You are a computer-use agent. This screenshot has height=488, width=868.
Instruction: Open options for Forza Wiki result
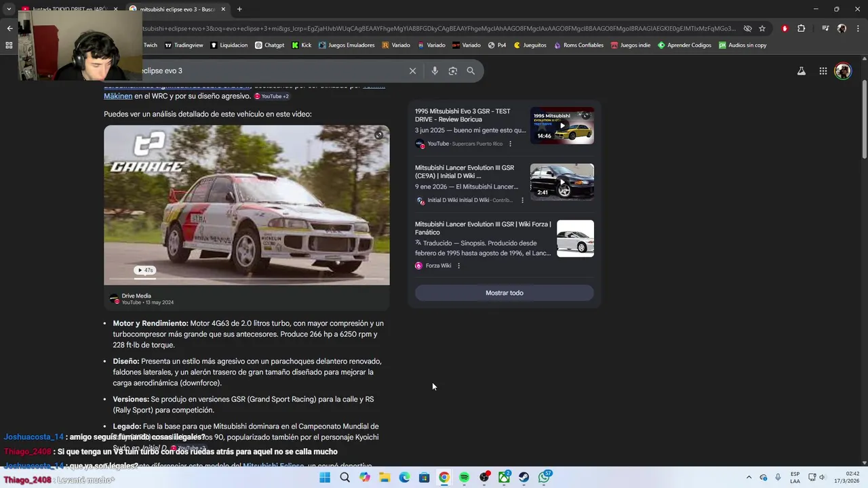(458, 266)
